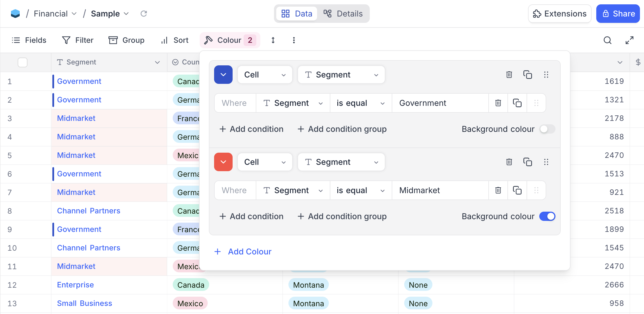Open the second rule's is equal operator dropdown
Viewport: 644px width, 314px height.
360,190
